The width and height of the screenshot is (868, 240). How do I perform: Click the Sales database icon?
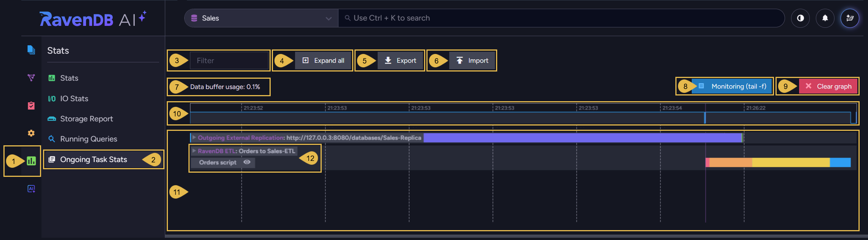(x=194, y=18)
